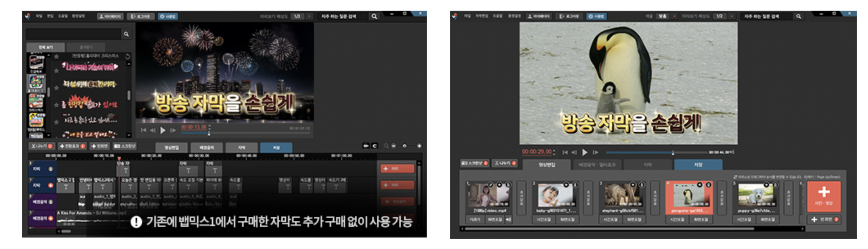Select the puppy clip thumbnail
This screenshot has height=249, width=868.
pyautogui.click(x=757, y=195)
